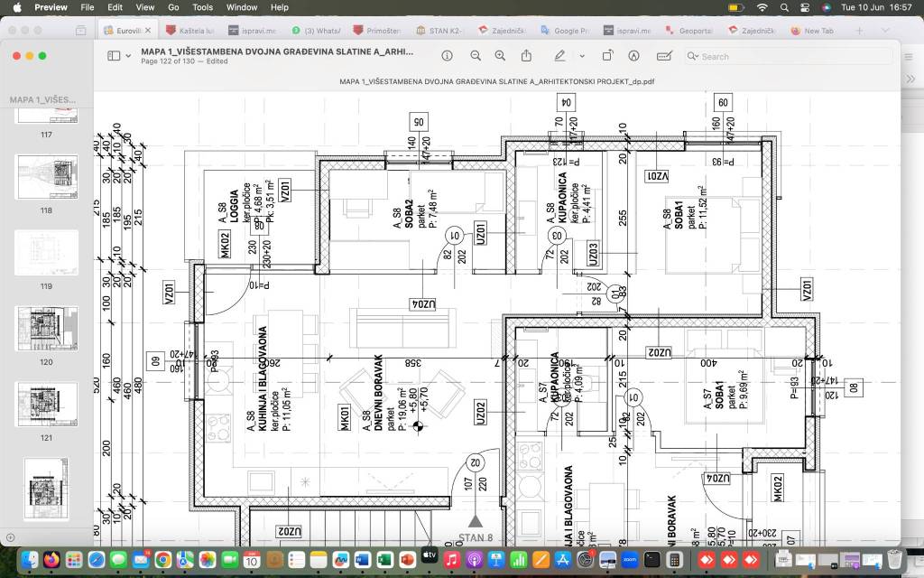Click the form filling toolbar icon
This screenshot has height=578, width=924.
click(664, 56)
